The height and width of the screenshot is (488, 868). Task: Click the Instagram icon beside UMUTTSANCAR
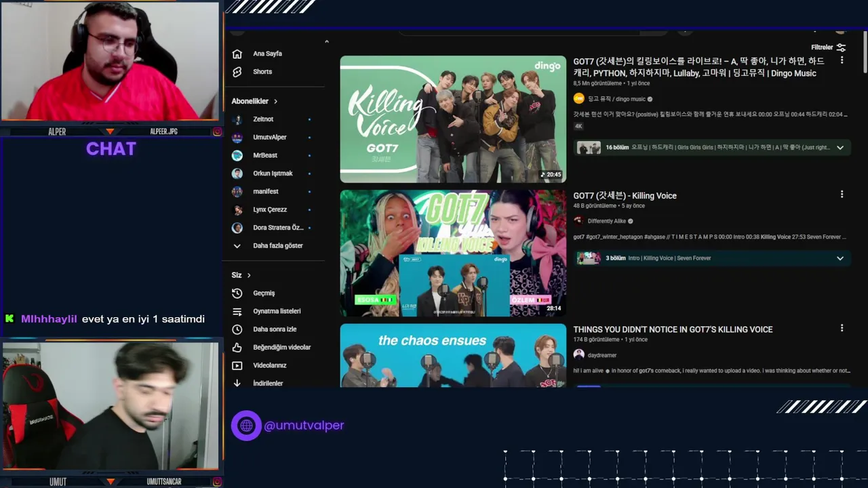click(x=217, y=481)
